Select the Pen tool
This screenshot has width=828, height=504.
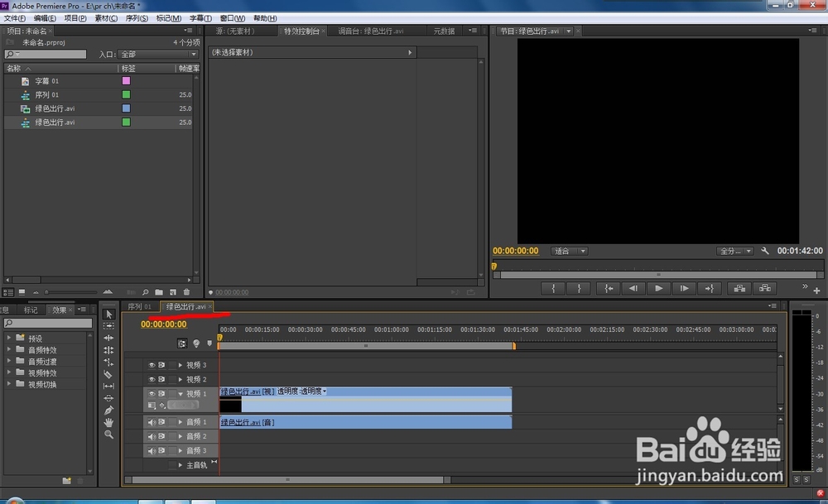point(108,410)
